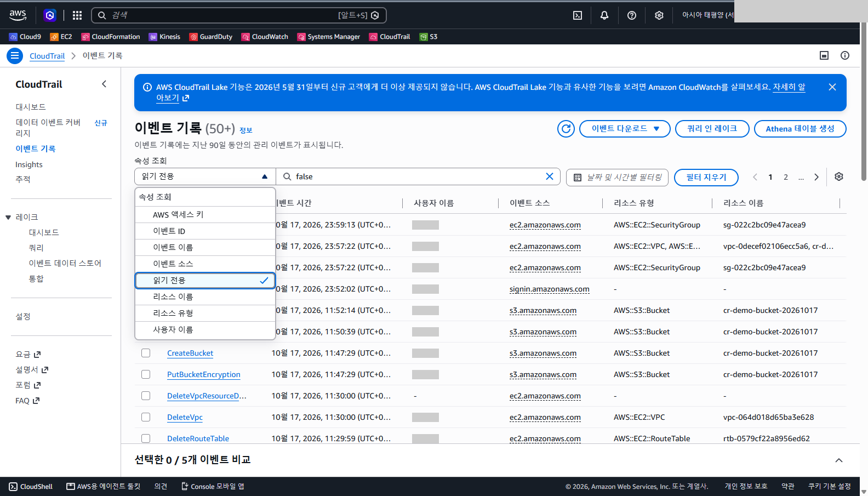Collapse the 레이크 navigation section
This screenshot has height=496, width=868.
[8, 218]
